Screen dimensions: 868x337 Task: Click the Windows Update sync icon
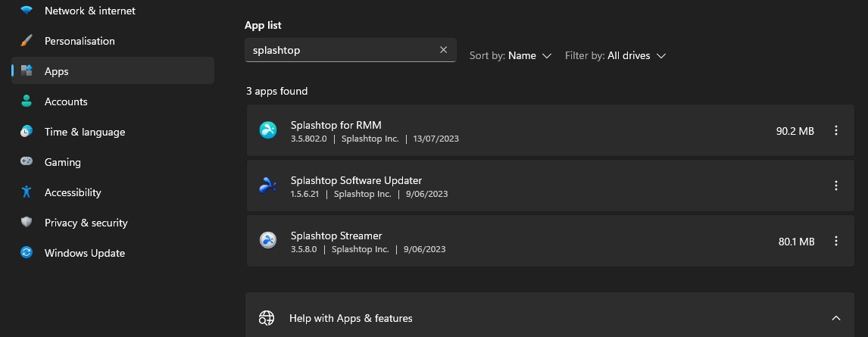pos(26,252)
